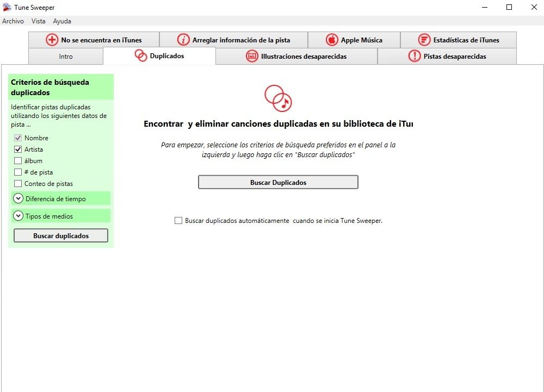The height and width of the screenshot is (392, 544).
Task: Click the Apple logo icon on Apple Música tab
Action: click(332, 40)
